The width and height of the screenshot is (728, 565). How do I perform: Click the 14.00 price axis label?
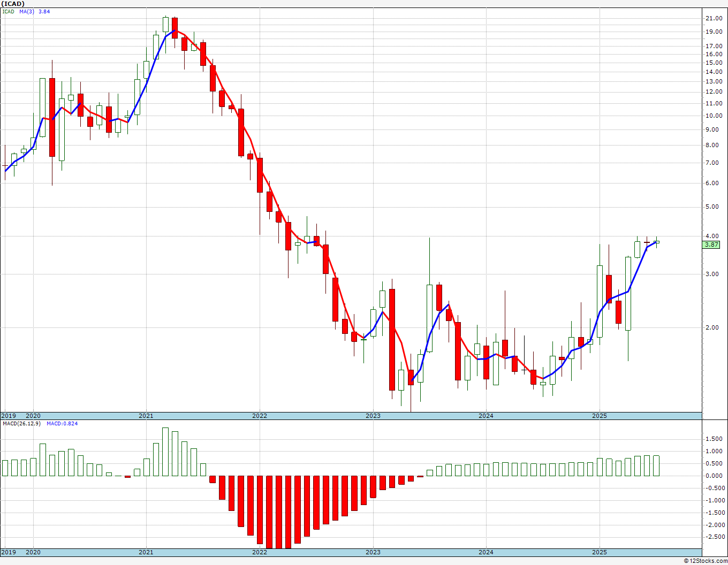click(714, 72)
